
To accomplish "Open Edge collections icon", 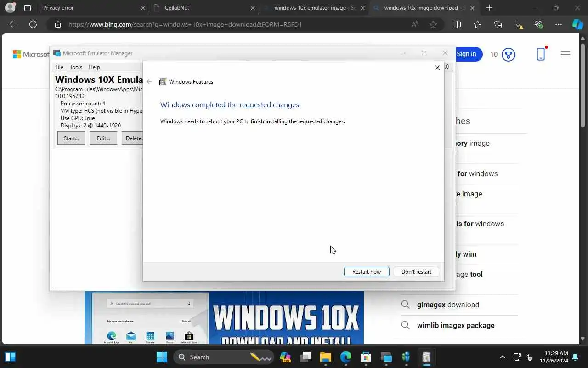I will (498, 24).
